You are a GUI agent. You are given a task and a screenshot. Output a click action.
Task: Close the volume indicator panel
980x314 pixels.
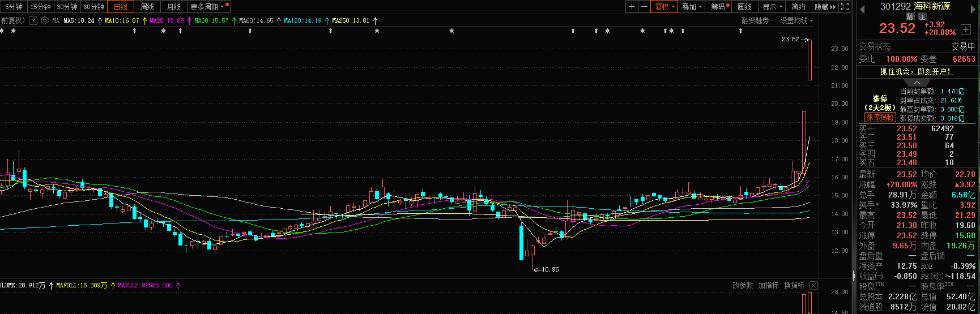[813, 285]
